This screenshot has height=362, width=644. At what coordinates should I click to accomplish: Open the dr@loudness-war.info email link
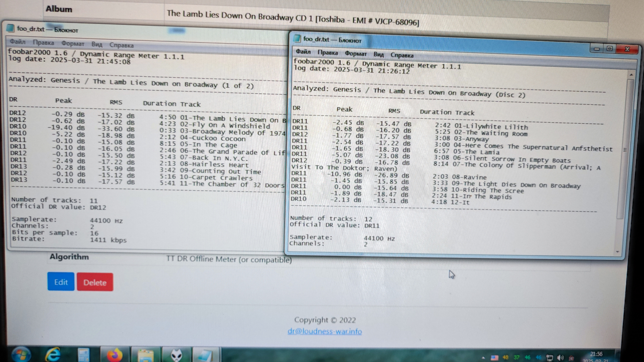(x=324, y=331)
